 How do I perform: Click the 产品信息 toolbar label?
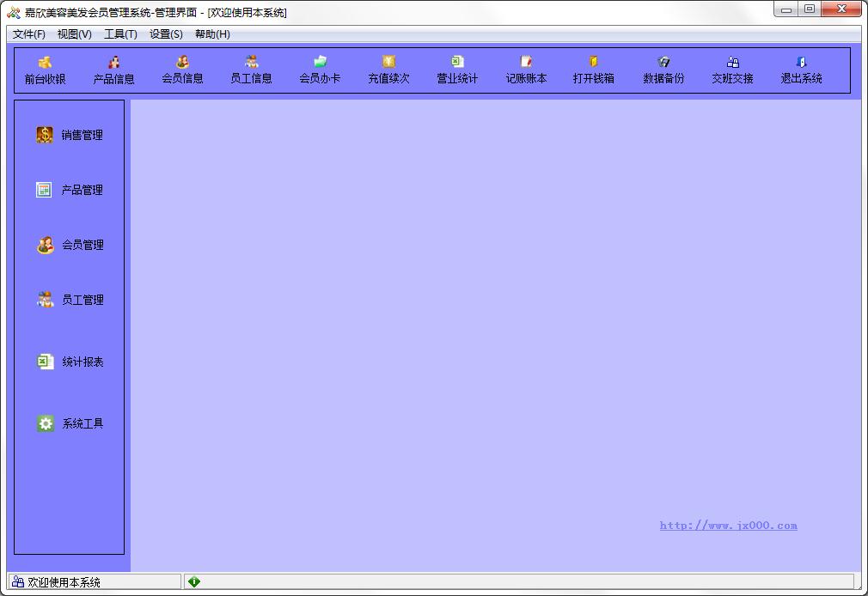(x=114, y=79)
